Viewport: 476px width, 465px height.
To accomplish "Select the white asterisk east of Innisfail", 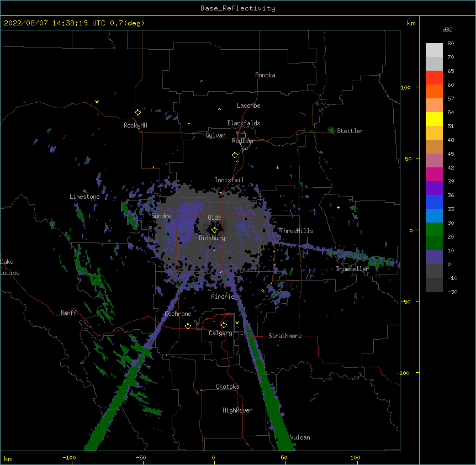I will click(x=277, y=167).
